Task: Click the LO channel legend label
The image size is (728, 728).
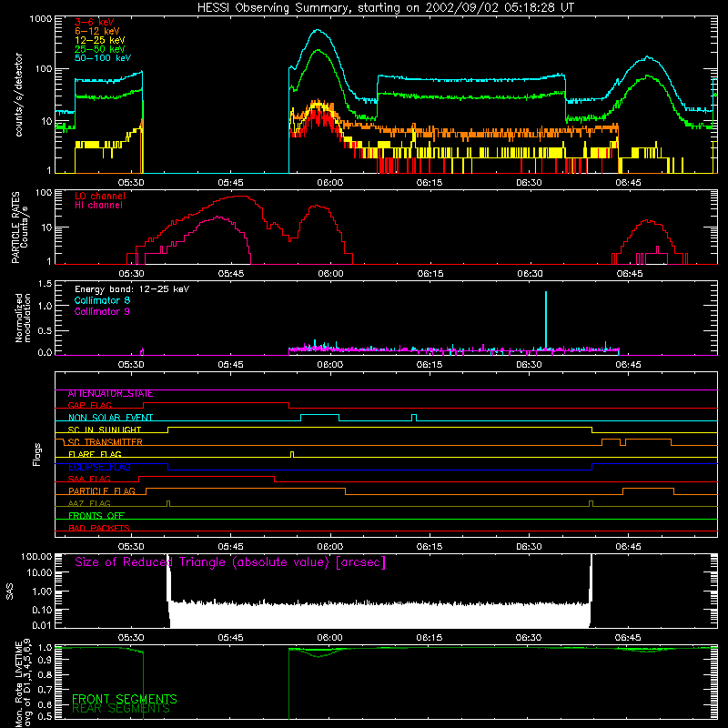Action: 100,196
